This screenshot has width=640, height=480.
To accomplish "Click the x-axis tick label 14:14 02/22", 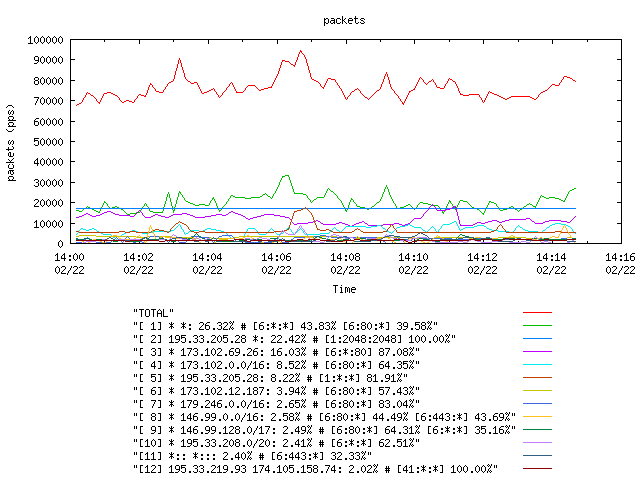I will 551,264.
